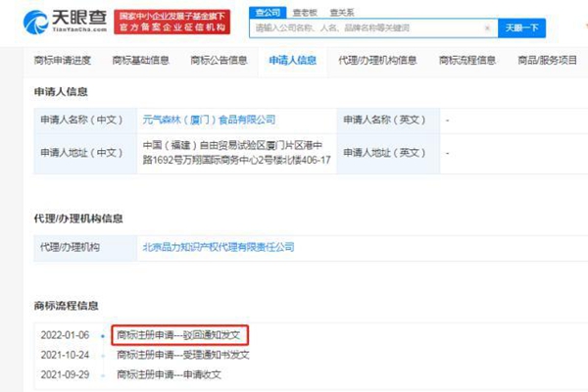Viewport: 588px width, 392px height.
Task: Switch to 商标申请进度 tab
Action: point(63,60)
